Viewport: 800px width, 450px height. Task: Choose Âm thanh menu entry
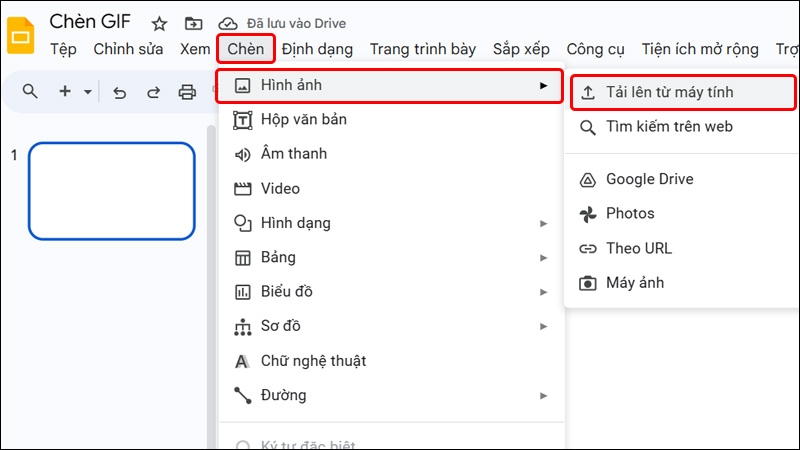(x=391, y=154)
